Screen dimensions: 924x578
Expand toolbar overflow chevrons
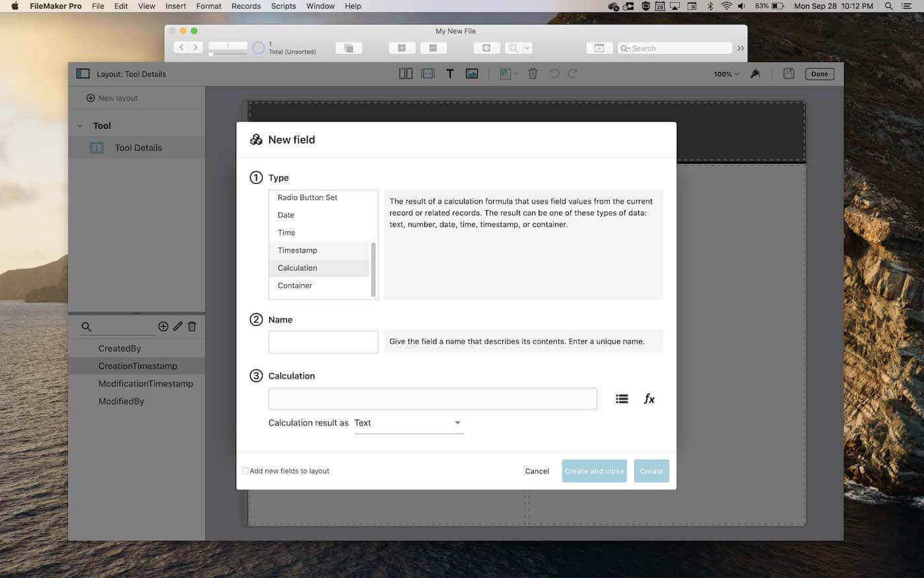click(741, 48)
